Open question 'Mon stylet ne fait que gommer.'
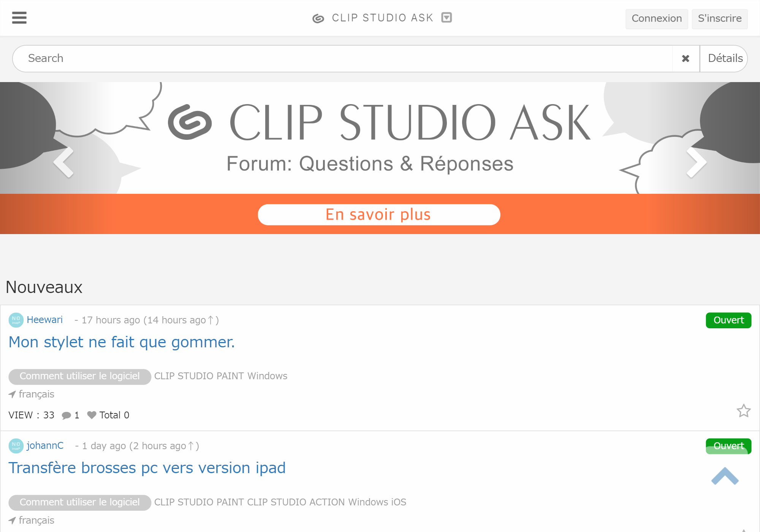The width and height of the screenshot is (760, 532). click(x=122, y=342)
